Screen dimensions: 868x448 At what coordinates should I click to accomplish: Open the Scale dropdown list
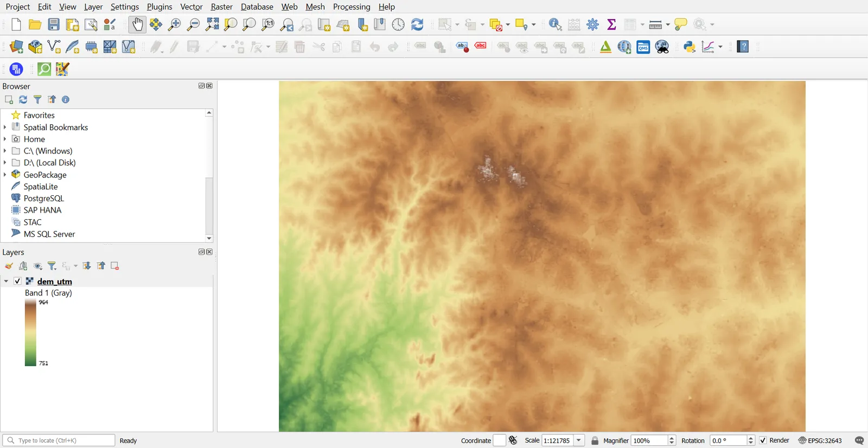pyautogui.click(x=579, y=440)
